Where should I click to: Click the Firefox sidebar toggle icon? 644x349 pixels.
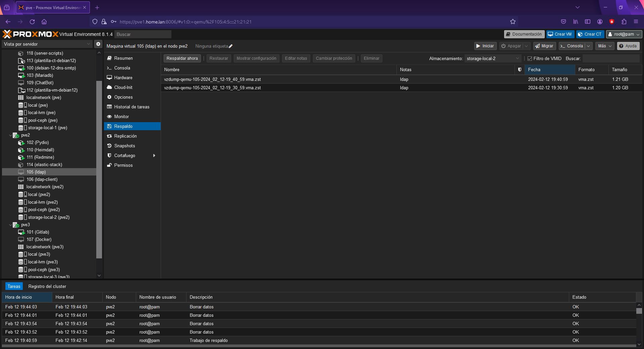click(x=588, y=22)
